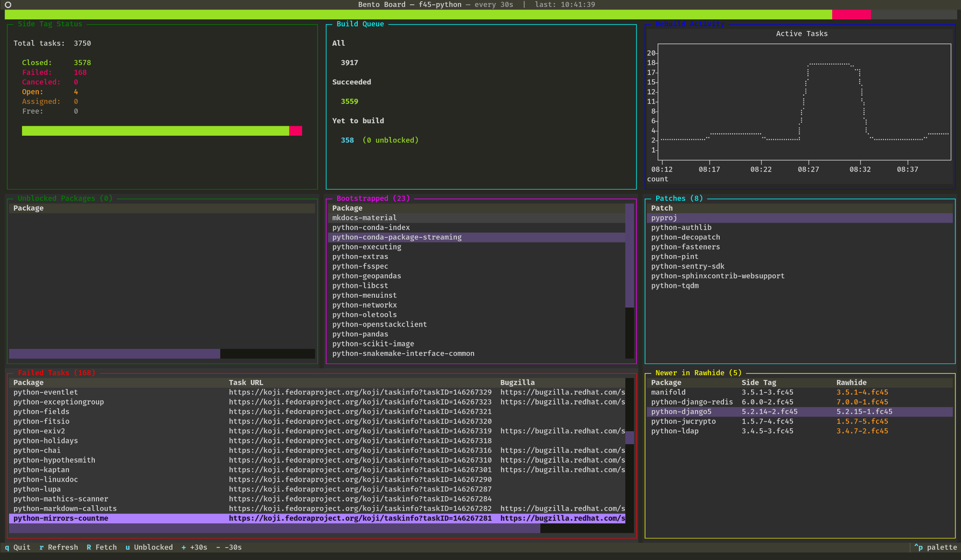Select python-extras row
The height and width of the screenshot is (560, 961).
[x=477, y=257]
